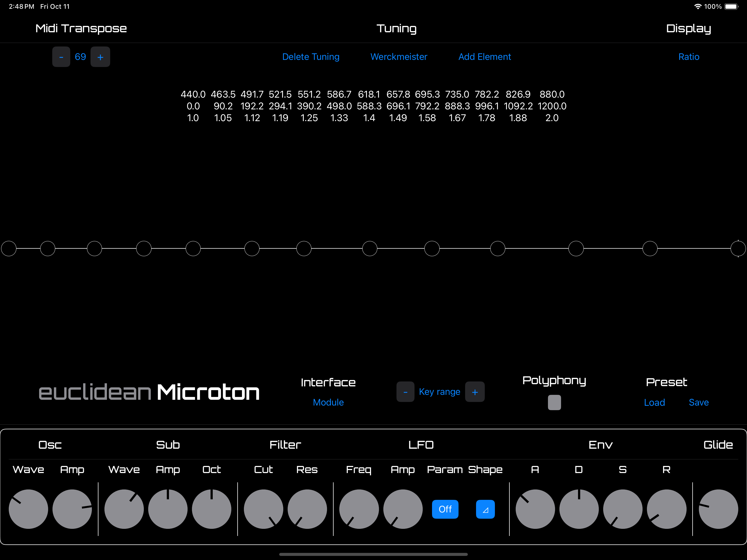Toggle LFO Param Off button

point(445,509)
